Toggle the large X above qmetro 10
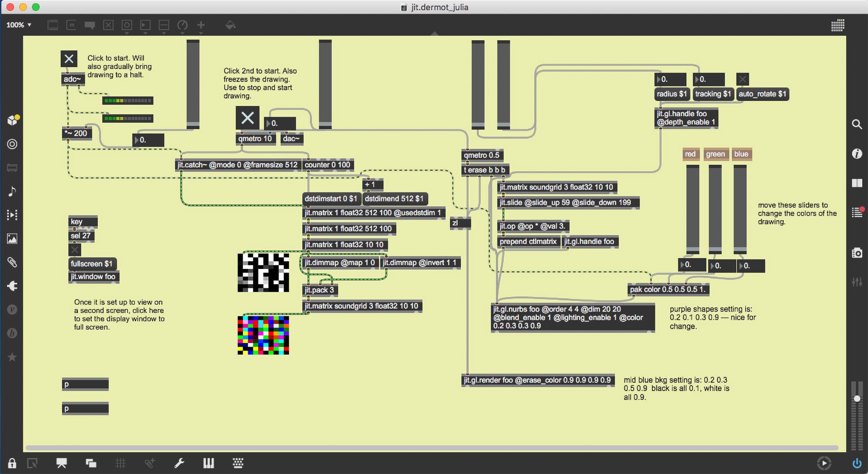Image resolution: width=868 pixels, height=474 pixels. pos(247,118)
